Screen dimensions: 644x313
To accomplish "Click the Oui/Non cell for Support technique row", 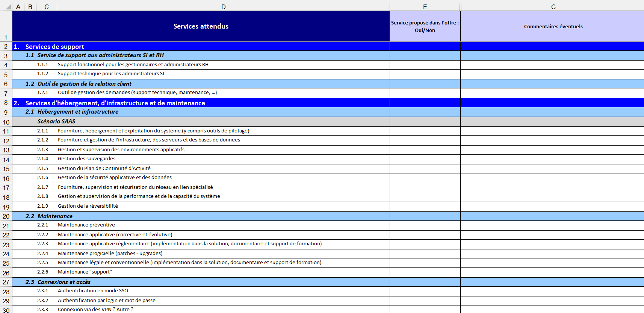I will [425, 74].
